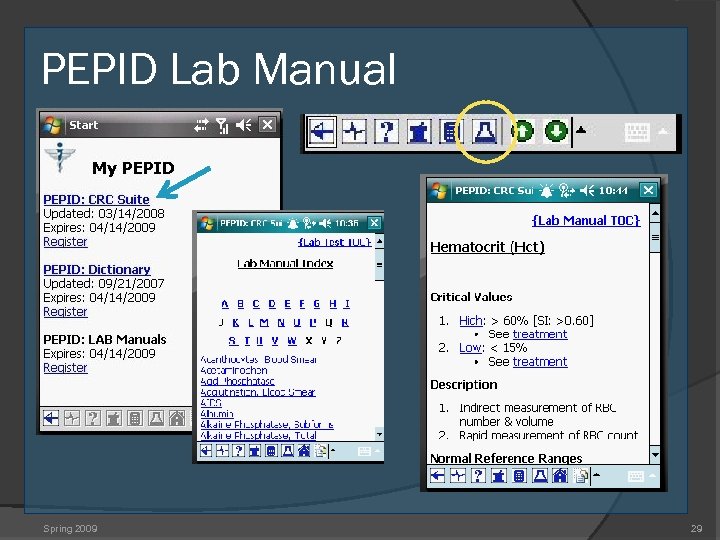Viewport: 720px width, 540px height.
Task: Click the home icon in the Hematocrit window toolbar
Action: tap(560, 476)
